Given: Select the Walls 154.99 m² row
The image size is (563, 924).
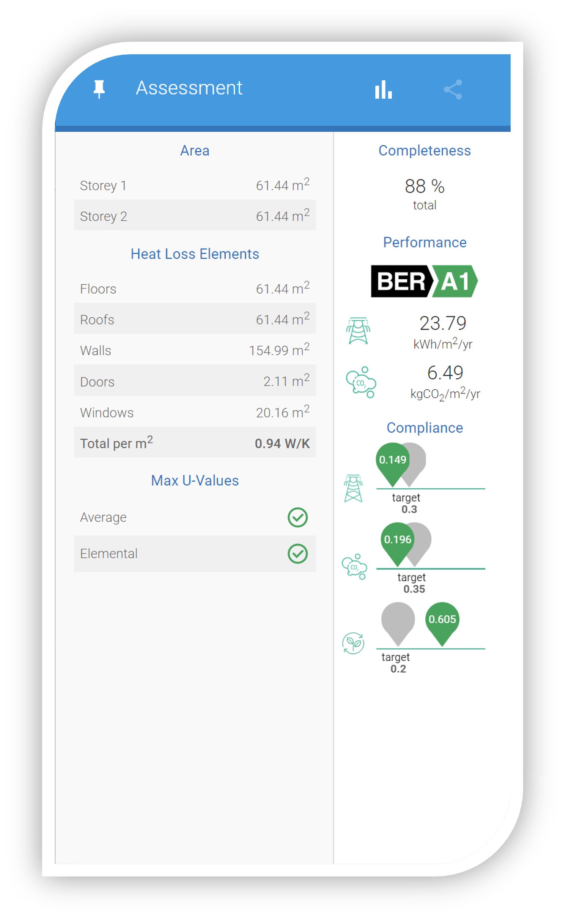Looking at the screenshot, I should [x=195, y=350].
